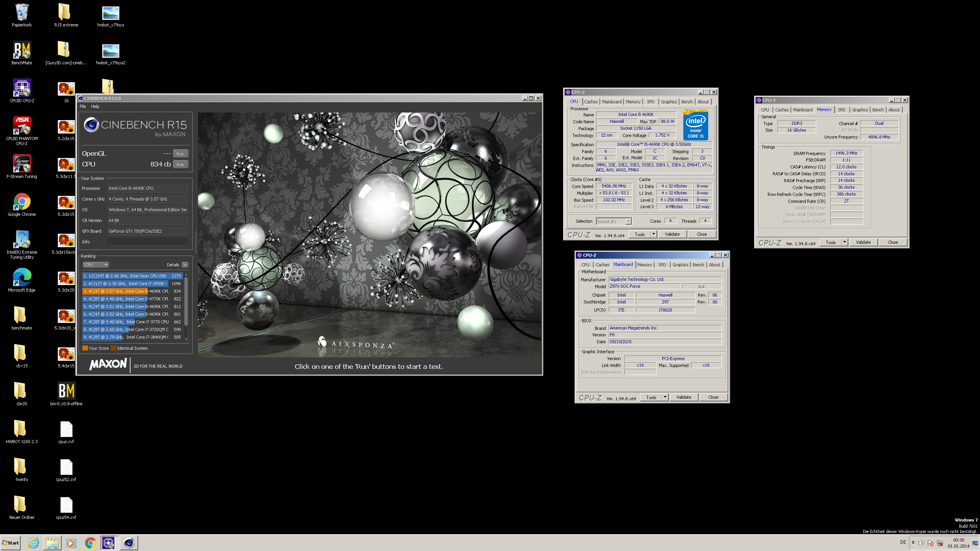This screenshot has width=980, height=551.
Task: Open SPD tab in CPU tab window
Action: (650, 101)
